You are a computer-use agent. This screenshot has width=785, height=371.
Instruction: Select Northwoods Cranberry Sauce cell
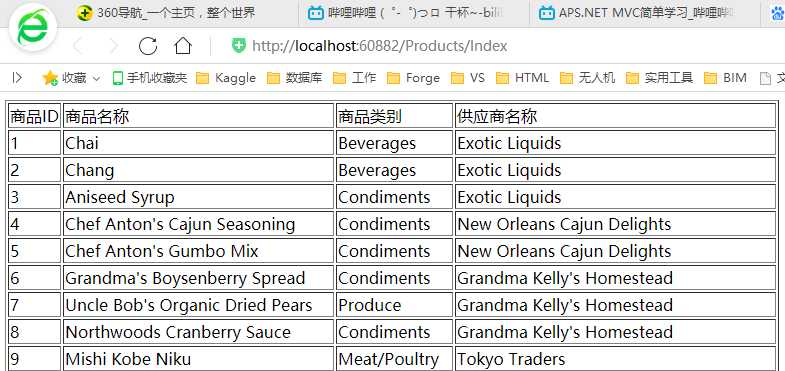(198, 332)
